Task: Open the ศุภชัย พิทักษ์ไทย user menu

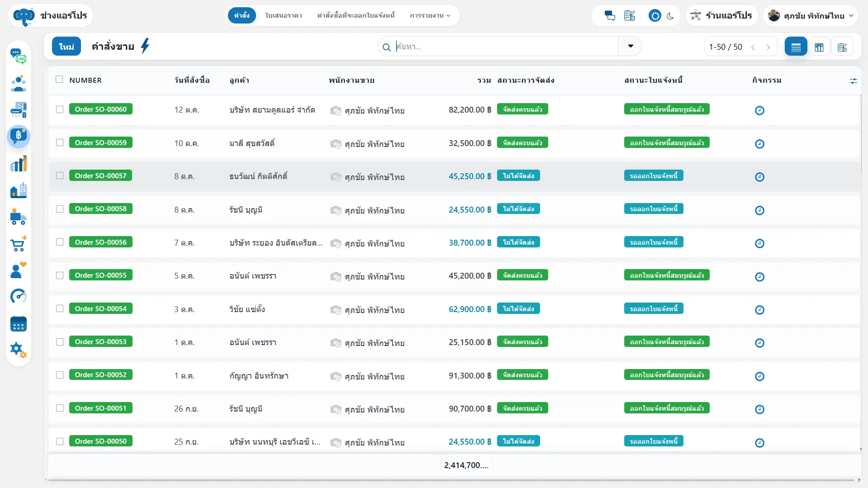Action: coord(811,16)
